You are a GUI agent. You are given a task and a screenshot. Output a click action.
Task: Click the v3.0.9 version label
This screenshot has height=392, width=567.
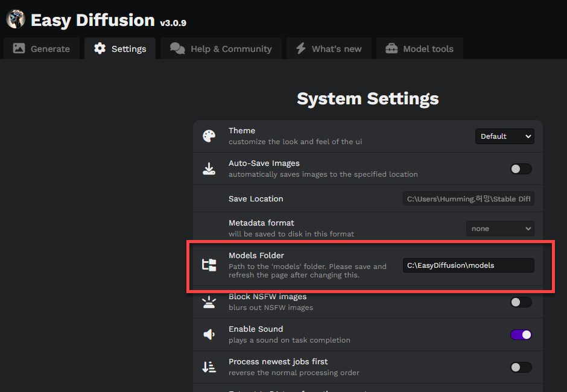point(173,23)
